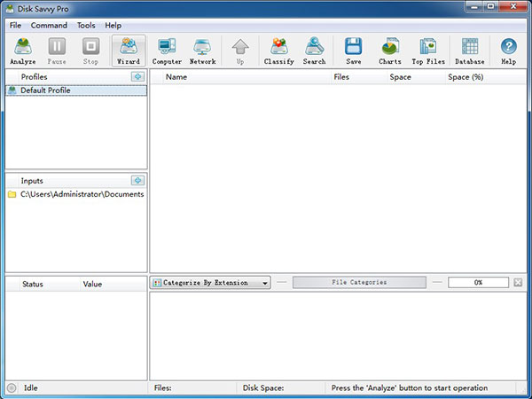Select the Computer toolbar icon
This screenshot has width=532, height=399.
[167, 51]
